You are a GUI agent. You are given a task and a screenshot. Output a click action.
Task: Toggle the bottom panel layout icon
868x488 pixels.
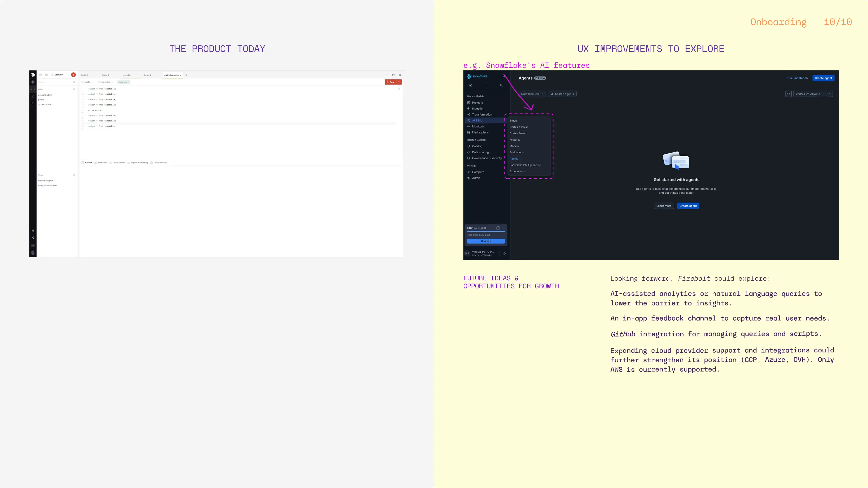[400, 75]
